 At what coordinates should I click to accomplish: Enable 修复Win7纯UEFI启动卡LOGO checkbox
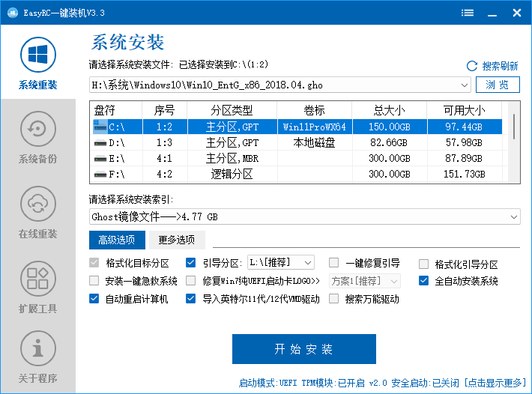click(190, 281)
